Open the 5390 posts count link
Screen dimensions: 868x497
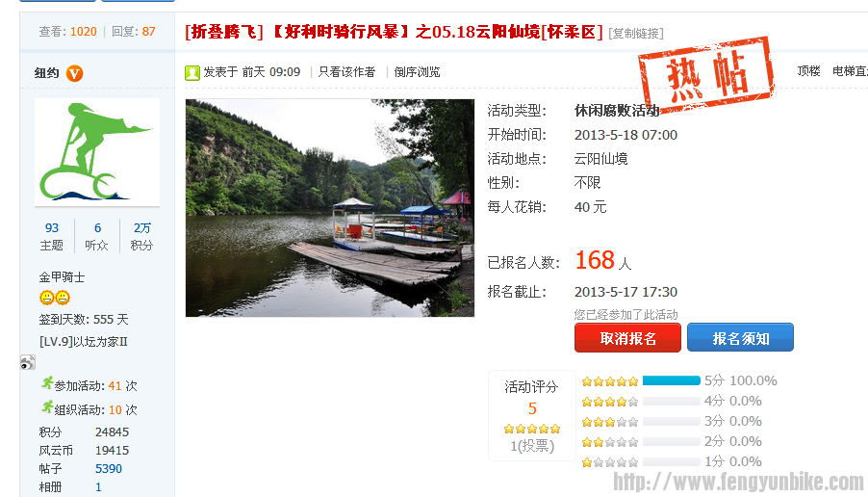point(109,469)
